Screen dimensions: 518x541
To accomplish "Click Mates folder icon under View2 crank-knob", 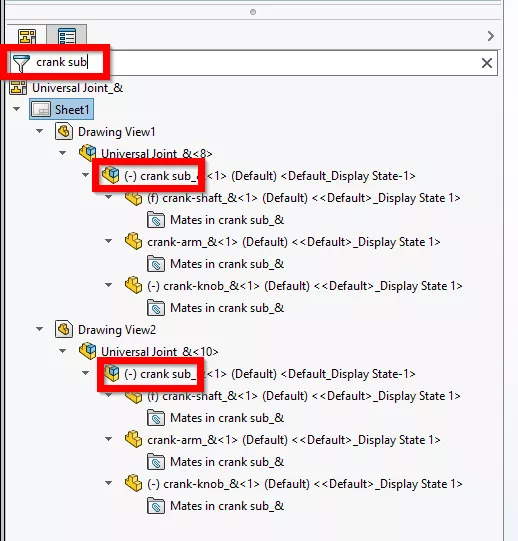I will [156, 506].
